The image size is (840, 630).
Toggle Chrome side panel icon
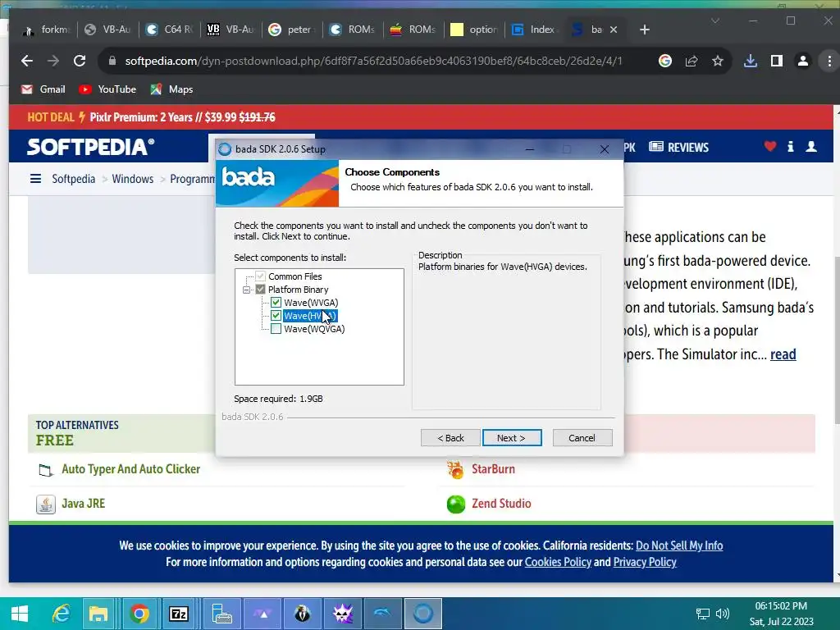pos(777,61)
